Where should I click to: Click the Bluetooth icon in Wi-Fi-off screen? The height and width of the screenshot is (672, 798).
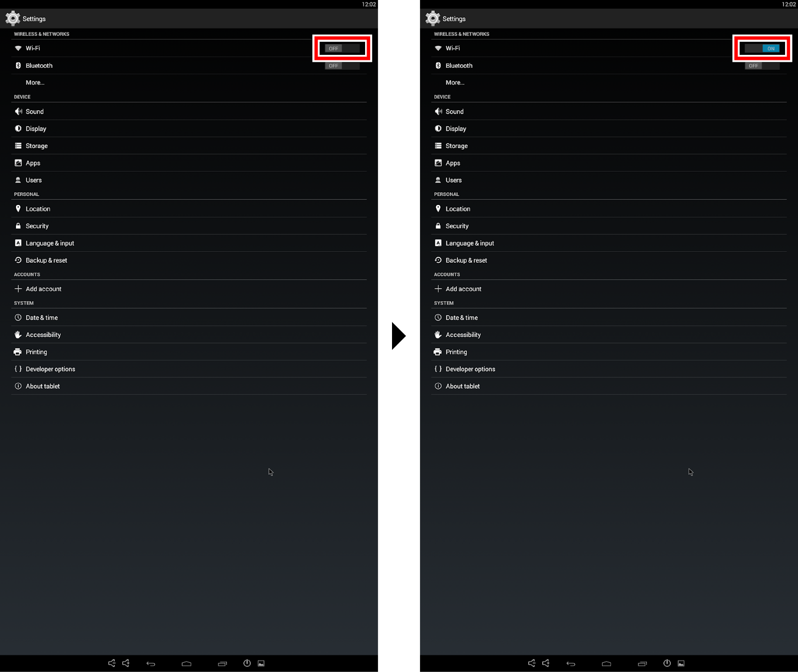click(x=18, y=65)
